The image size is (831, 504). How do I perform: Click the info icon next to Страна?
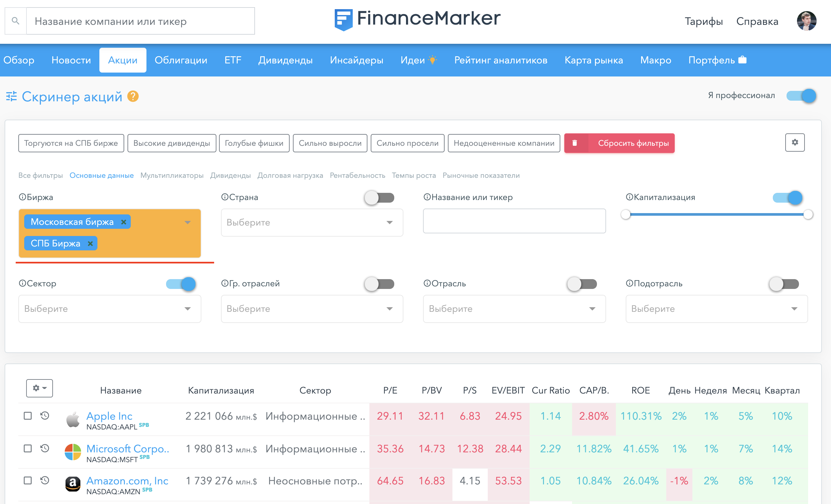(x=225, y=197)
